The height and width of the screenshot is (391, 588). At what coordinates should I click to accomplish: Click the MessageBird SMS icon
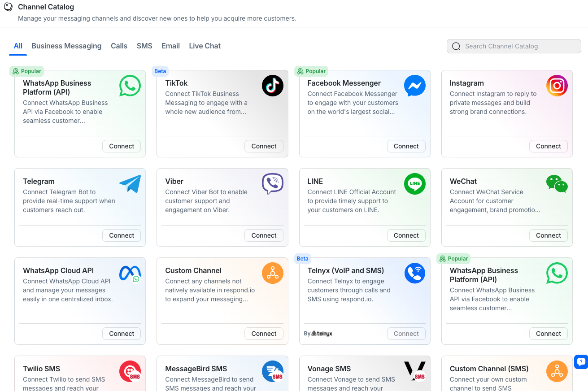pyautogui.click(x=272, y=371)
